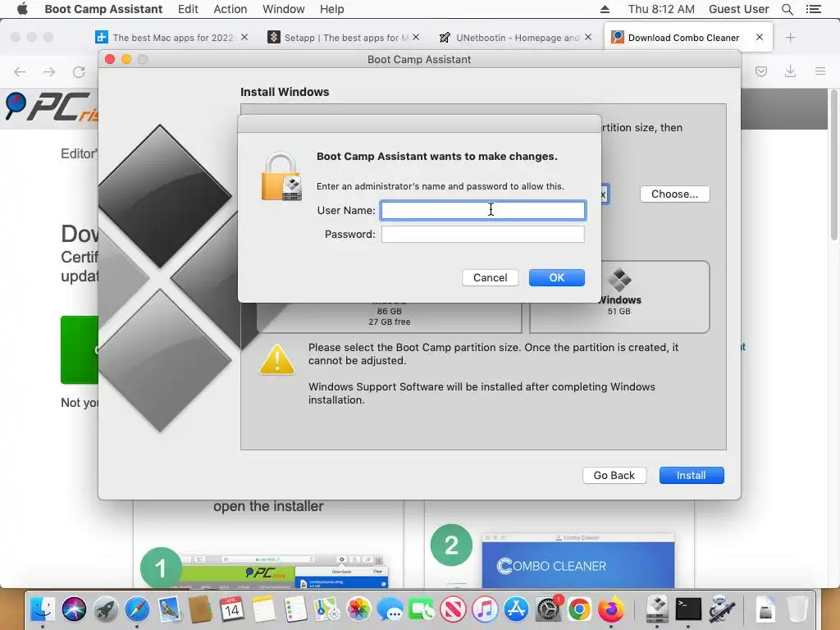Open the Notes app in Dock
840x630 pixels.
(263, 609)
